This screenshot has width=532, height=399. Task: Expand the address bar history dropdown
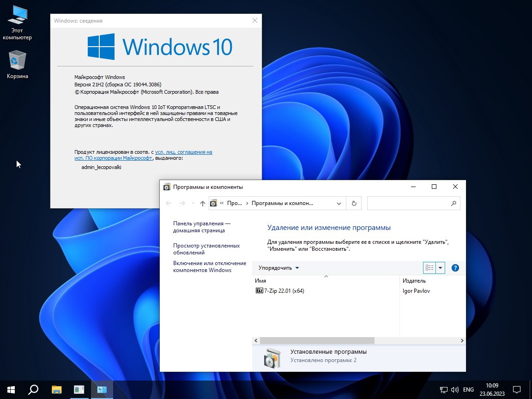[x=339, y=203]
